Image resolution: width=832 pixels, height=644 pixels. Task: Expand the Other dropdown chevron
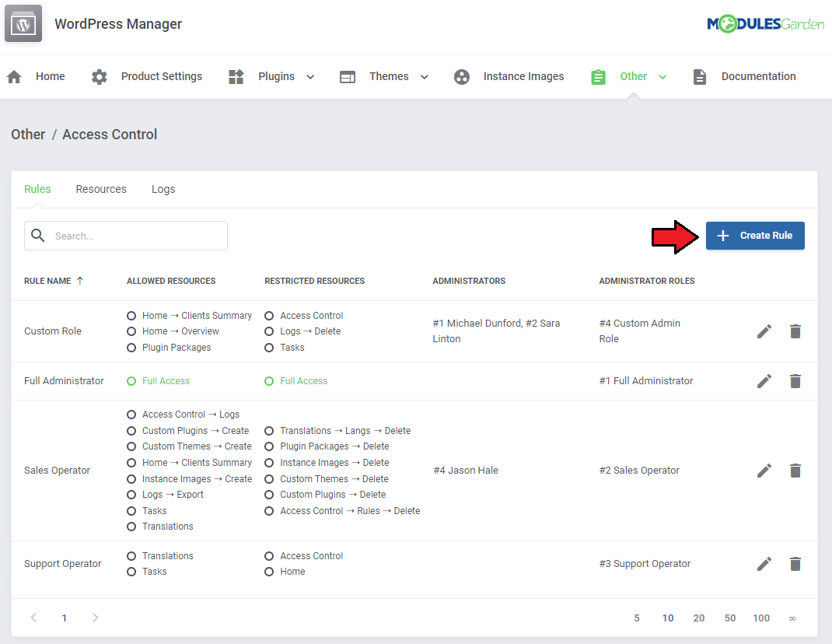coord(662,77)
